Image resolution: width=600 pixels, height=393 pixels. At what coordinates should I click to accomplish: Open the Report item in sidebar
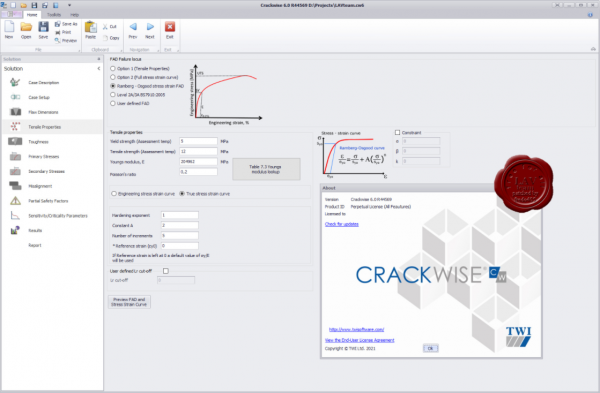[x=35, y=245]
